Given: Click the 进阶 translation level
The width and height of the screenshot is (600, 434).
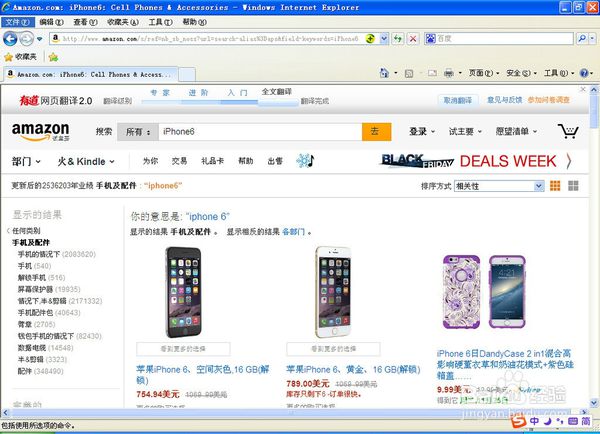Looking at the screenshot, I should click(198, 93).
